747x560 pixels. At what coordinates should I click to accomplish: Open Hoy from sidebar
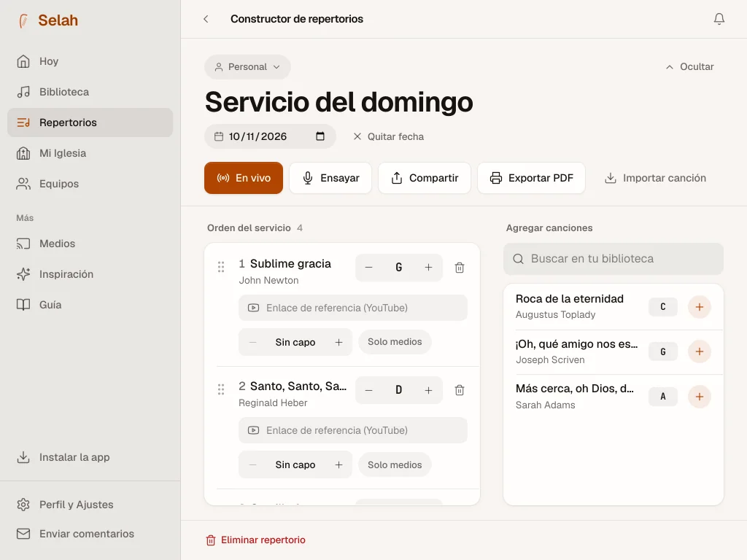(x=90, y=61)
